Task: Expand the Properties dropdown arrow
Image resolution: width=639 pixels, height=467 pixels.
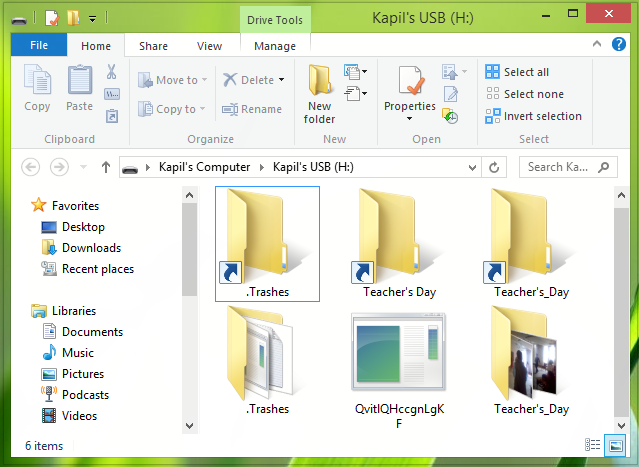Action: point(410,119)
